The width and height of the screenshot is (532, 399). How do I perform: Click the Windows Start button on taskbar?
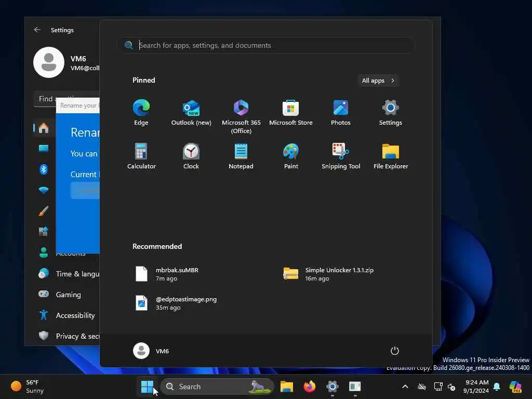point(147,387)
